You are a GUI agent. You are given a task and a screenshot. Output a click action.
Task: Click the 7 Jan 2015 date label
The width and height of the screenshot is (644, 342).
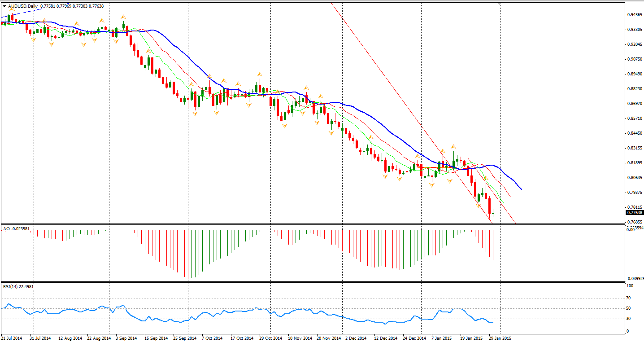(x=442, y=338)
